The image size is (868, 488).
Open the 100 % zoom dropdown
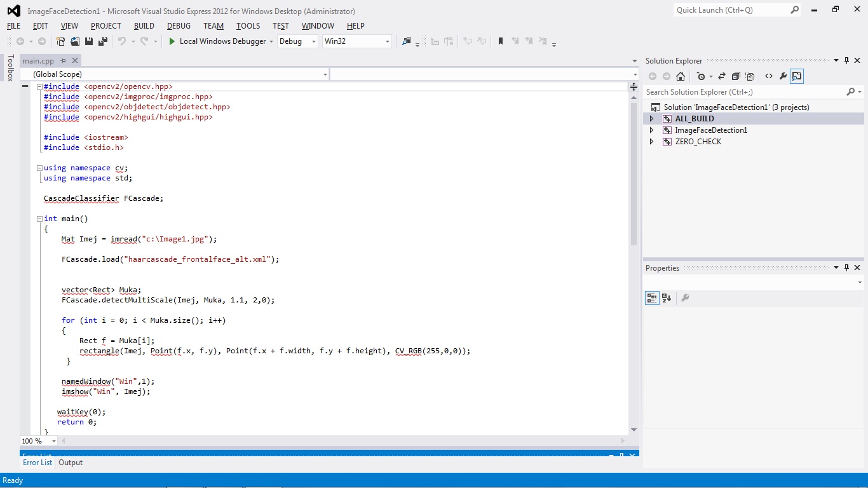click(54, 441)
